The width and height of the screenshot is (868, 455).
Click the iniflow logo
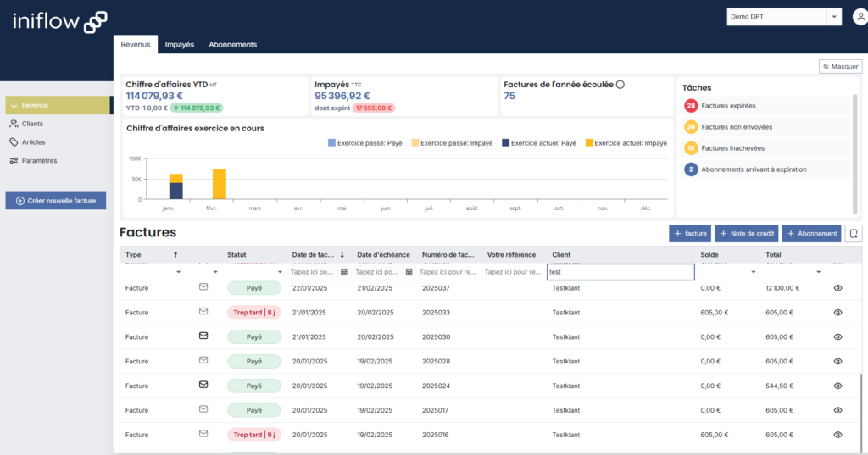point(60,22)
